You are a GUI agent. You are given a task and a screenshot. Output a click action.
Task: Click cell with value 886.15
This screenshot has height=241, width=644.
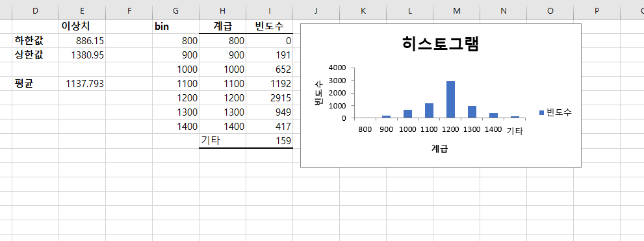82,41
